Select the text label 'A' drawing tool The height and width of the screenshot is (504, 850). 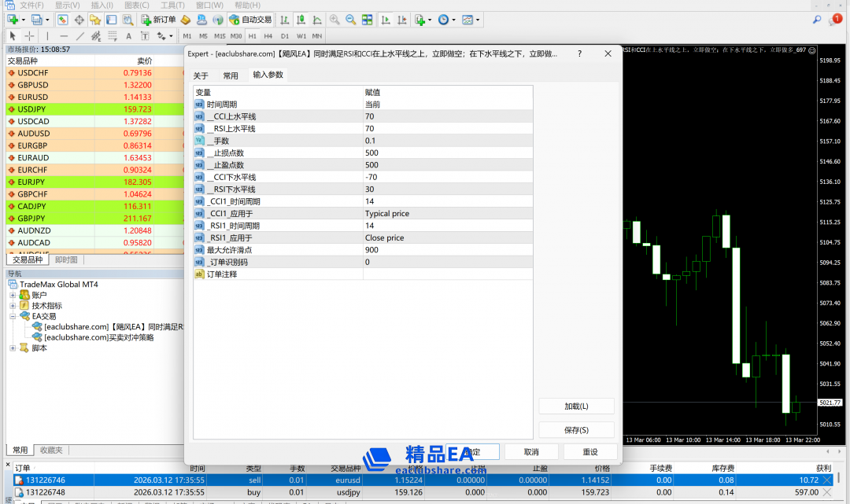(x=129, y=36)
